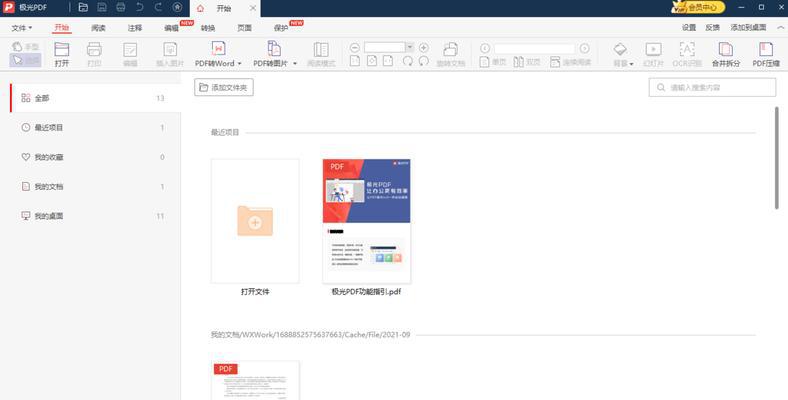788x400 pixels.
Task: Click the PDF转Word conversion icon
Action: [x=218, y=49]
